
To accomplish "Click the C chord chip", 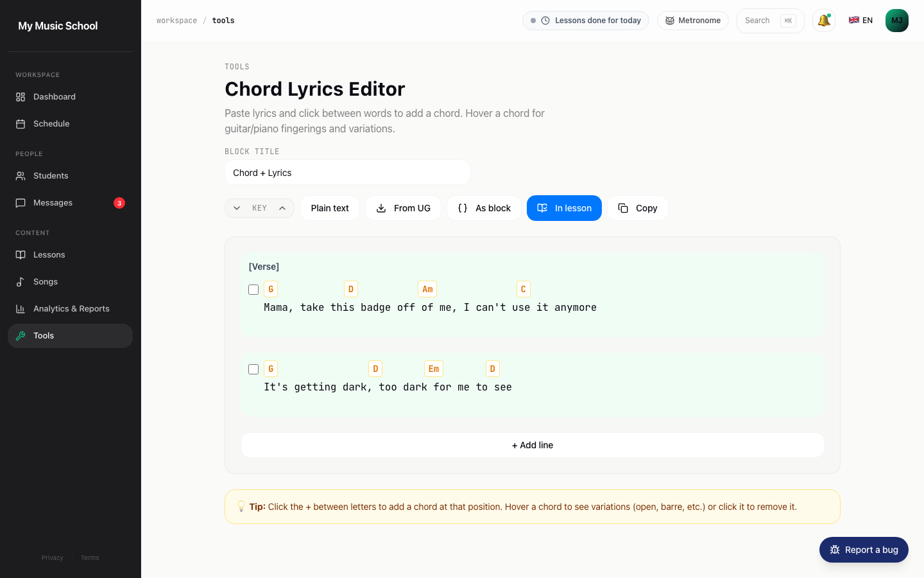I will [x=524, y=289].
